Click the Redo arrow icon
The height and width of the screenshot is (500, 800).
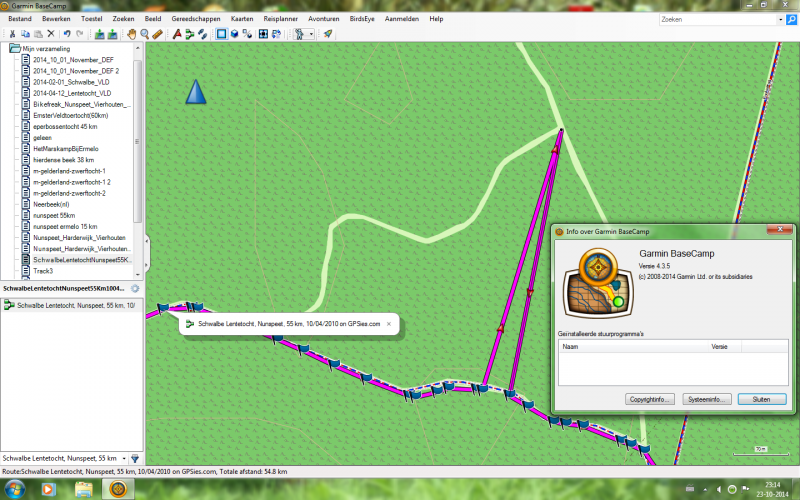pyautogui.click(x=80, y=34)
